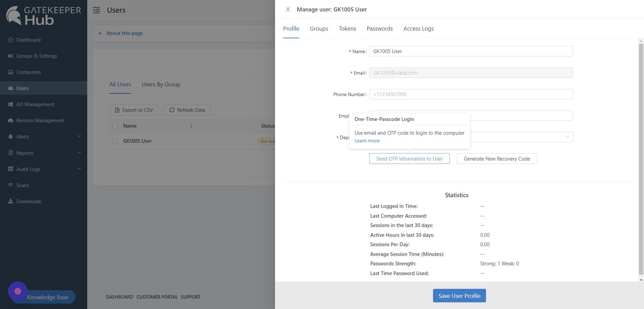
Task: Click Generate New Recovery Code
Action: (x=497, y=159)
